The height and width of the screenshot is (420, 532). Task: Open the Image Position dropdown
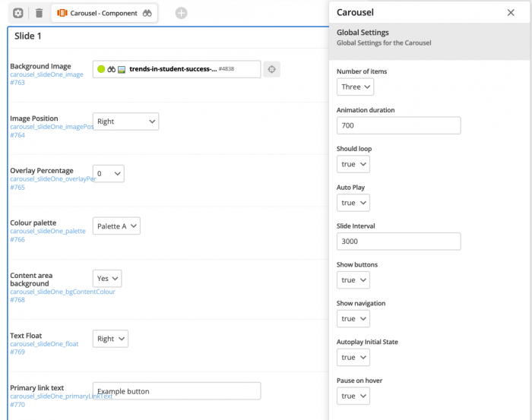click(x=125, y=122)
